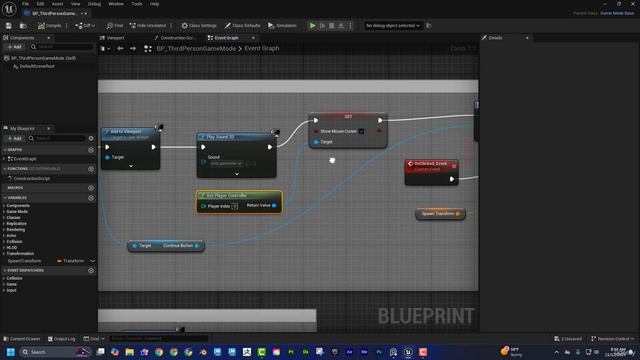Open the Windows Start menu

[x=11, y=352]
